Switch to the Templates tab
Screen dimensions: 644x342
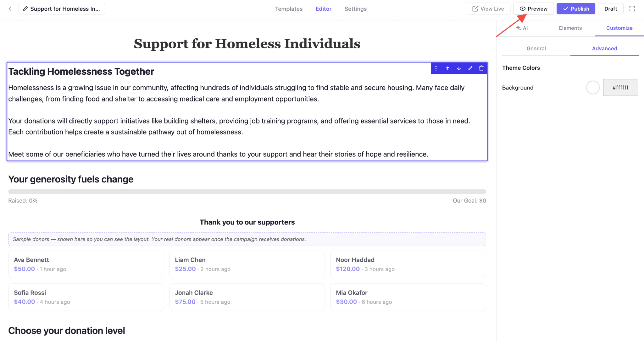pyautogui.click(x=289, y=9)
